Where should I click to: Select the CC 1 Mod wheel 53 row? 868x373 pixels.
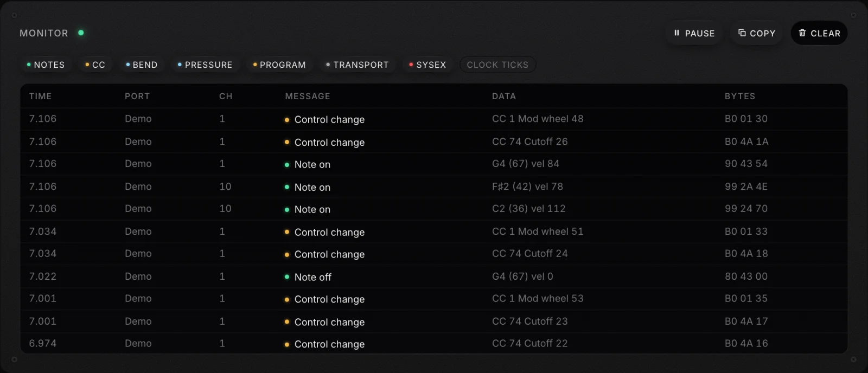click(x=434, y=299)
